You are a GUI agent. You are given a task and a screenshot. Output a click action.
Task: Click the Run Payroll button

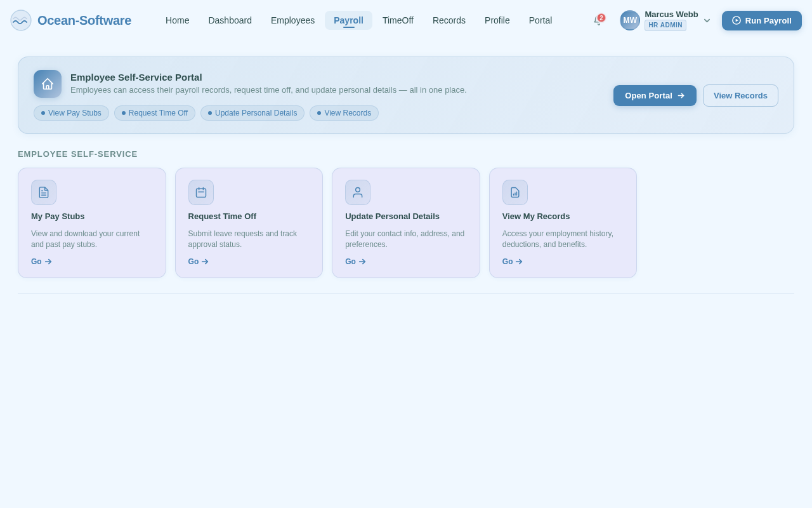click(x=761, y=20)
